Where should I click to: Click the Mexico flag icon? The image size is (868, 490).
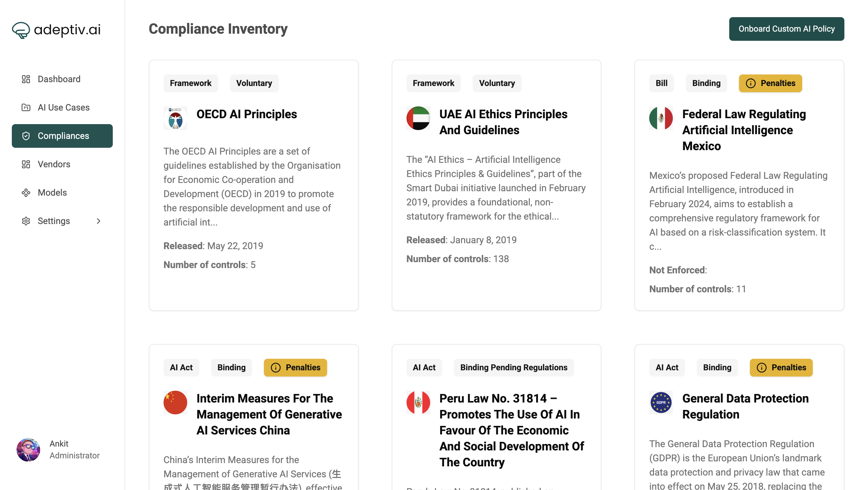click(x=661, y=119)
